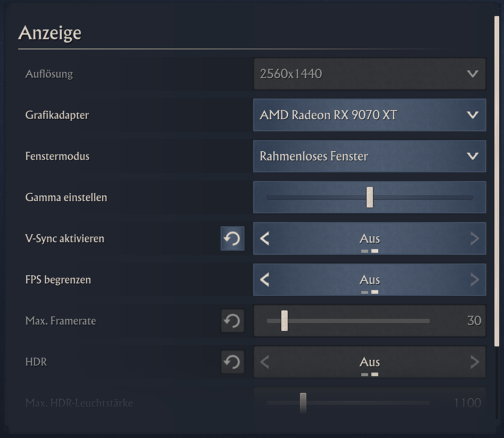This screenshot has width=504, height=438.
Task: Switch V-Sync aktivieren with the right arrow
Action: click(475, 238)
